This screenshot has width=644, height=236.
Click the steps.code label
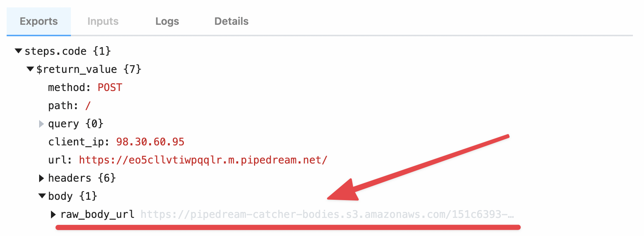click(x=56, y=51)
